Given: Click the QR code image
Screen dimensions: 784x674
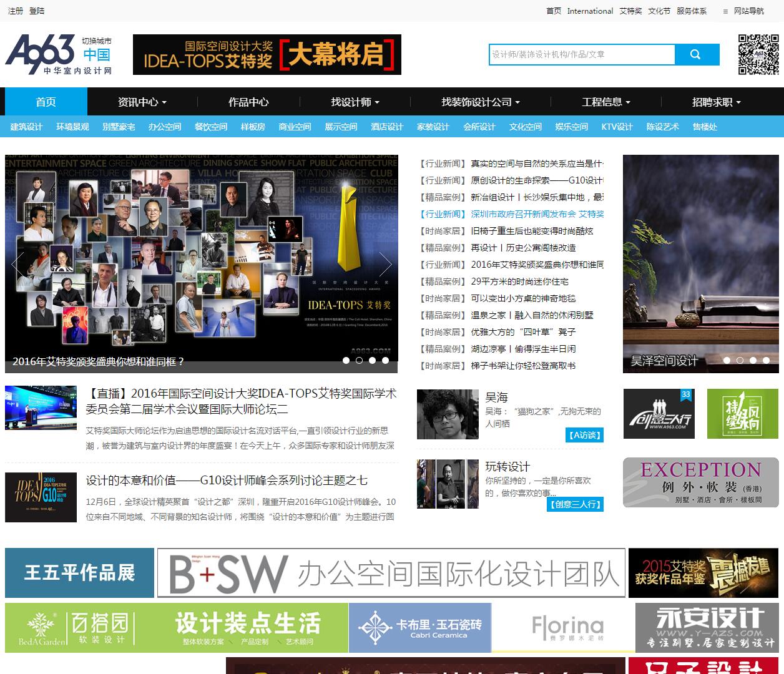Looking at the screenshot, I should click(758, 54).
